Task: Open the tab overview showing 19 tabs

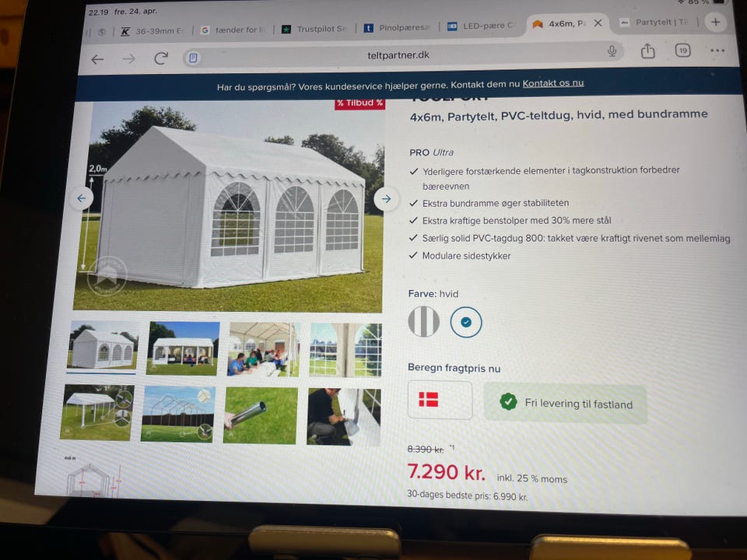Action: (x=682, y=51)
